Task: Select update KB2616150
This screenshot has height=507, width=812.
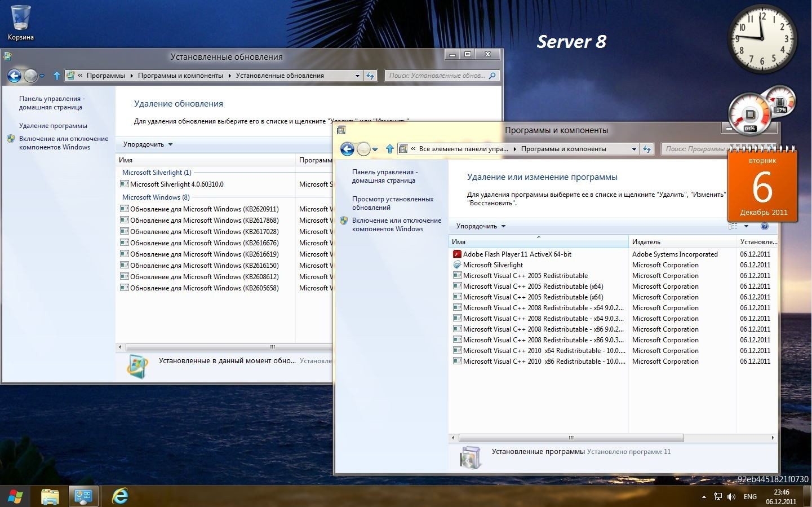Action: (x=205, y=266)
